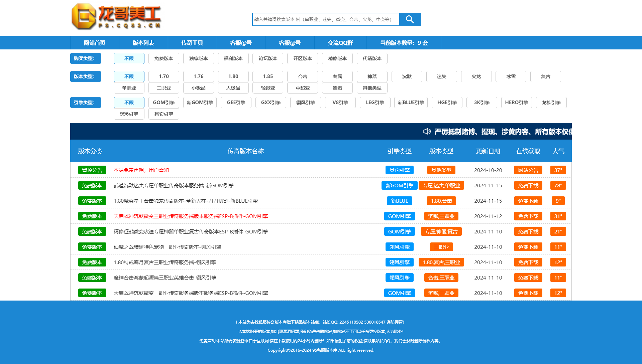Click the 78° popularity badge
This screenshot has height=364, width=642.
[x=558, y=185]
